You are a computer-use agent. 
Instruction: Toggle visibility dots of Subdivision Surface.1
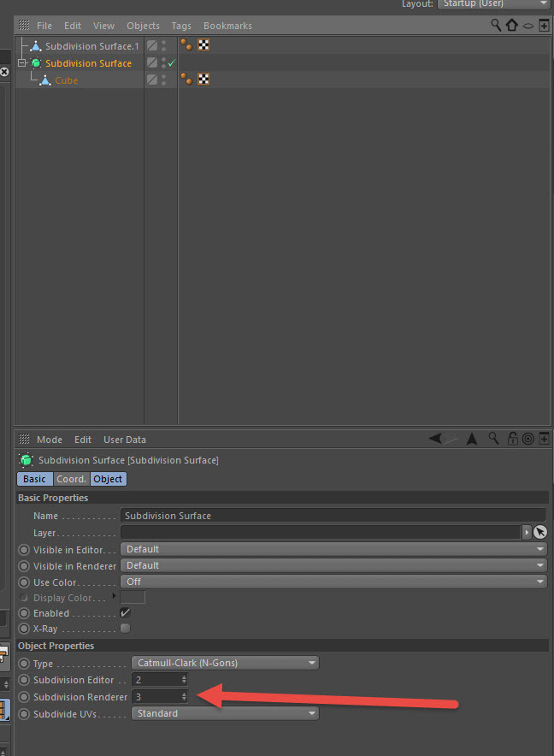click(164, 46)
